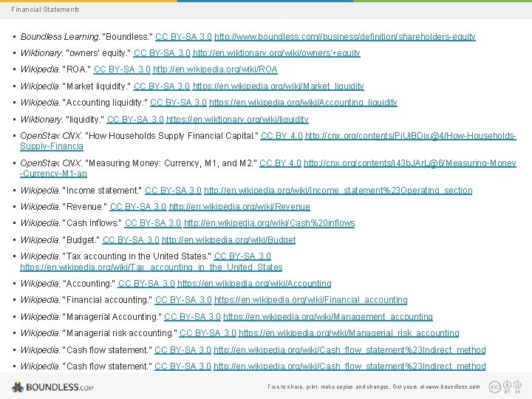The image size is (532, 399).
Task: Open CC BY-SA 3.0 link beside "Managerial risk accounting."
Action: pyautogui.click(x=208, y=333)
